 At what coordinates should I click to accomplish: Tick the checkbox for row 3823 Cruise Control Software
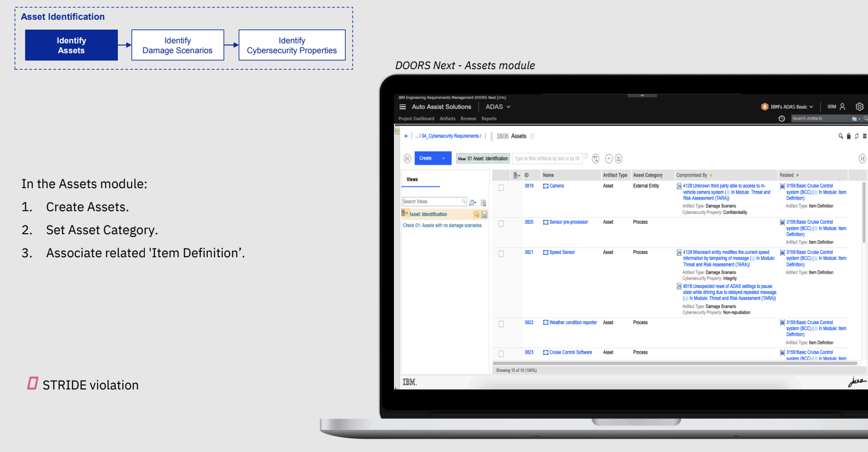(x=501, y=354)
